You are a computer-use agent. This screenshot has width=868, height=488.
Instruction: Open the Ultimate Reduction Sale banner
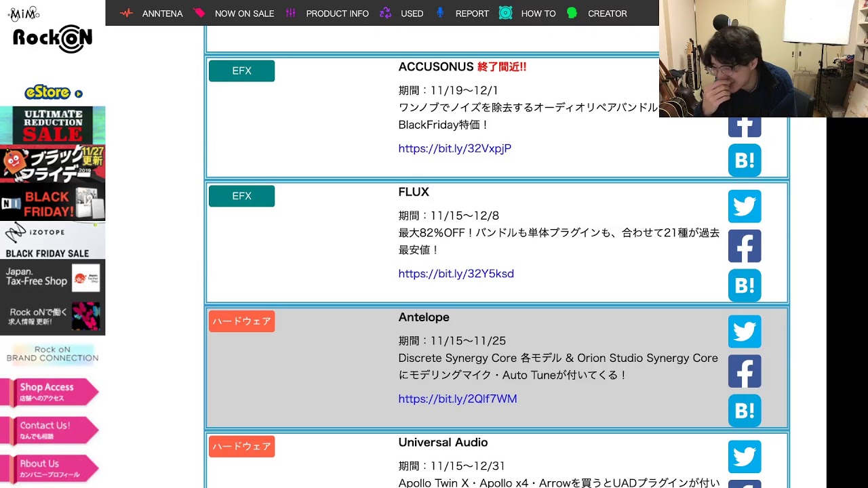pos(52,125)
